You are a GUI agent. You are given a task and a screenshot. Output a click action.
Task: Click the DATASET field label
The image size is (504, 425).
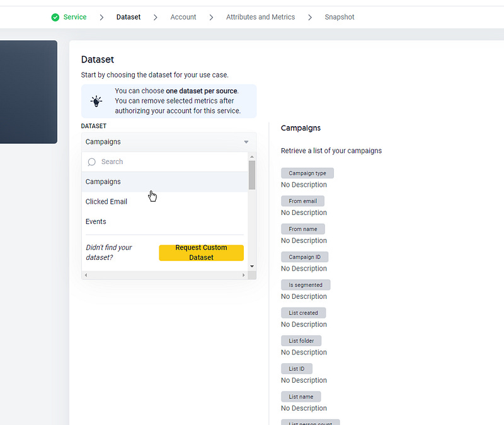point(93,126)
